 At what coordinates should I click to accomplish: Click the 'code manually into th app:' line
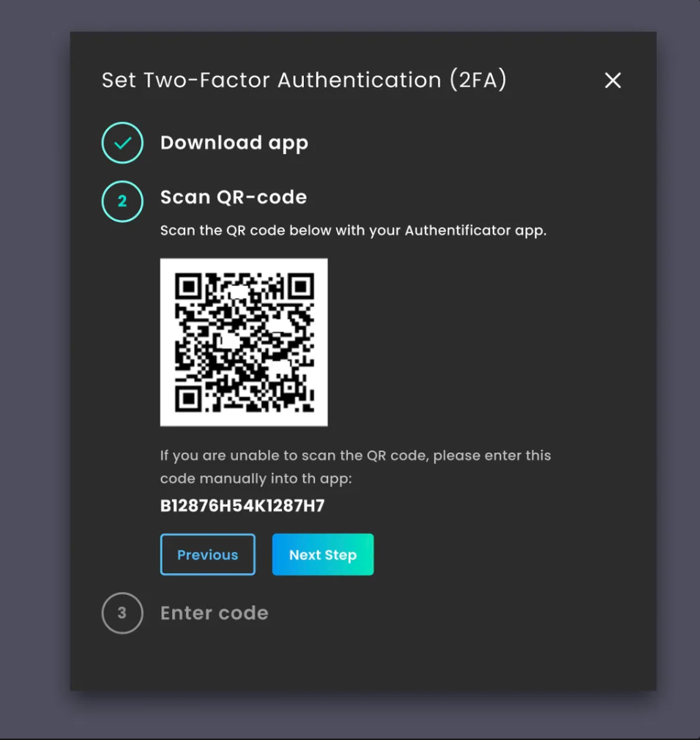pyautogui.click(x=256, y=479)
